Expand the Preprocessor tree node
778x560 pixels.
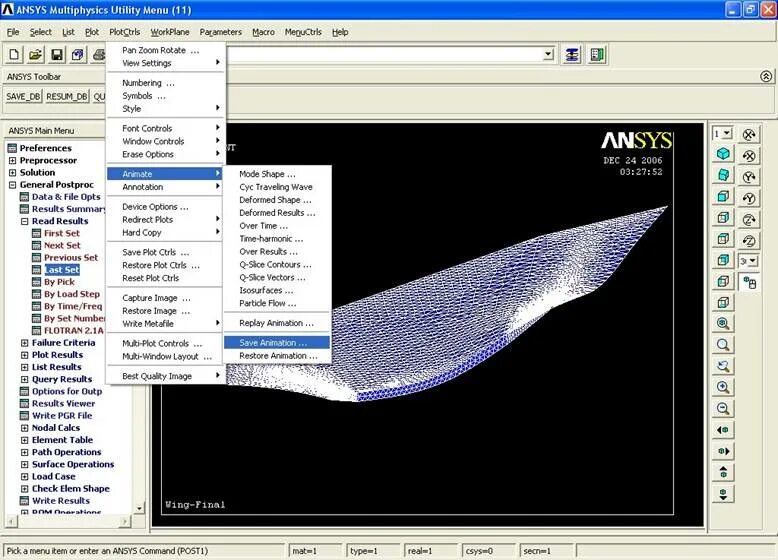click(x=12, y=161)
